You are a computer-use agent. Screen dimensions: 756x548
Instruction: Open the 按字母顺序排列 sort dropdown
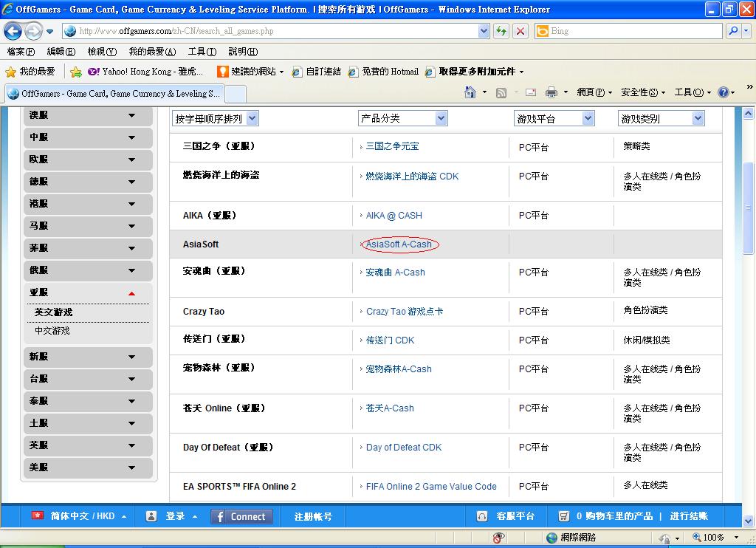(216, 119)
